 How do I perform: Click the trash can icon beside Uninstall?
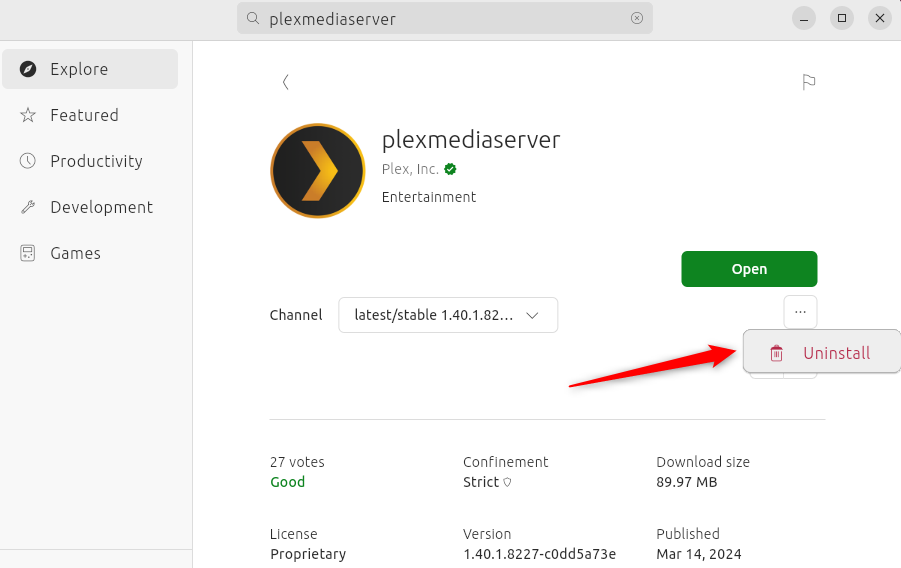tap(776, 353)
